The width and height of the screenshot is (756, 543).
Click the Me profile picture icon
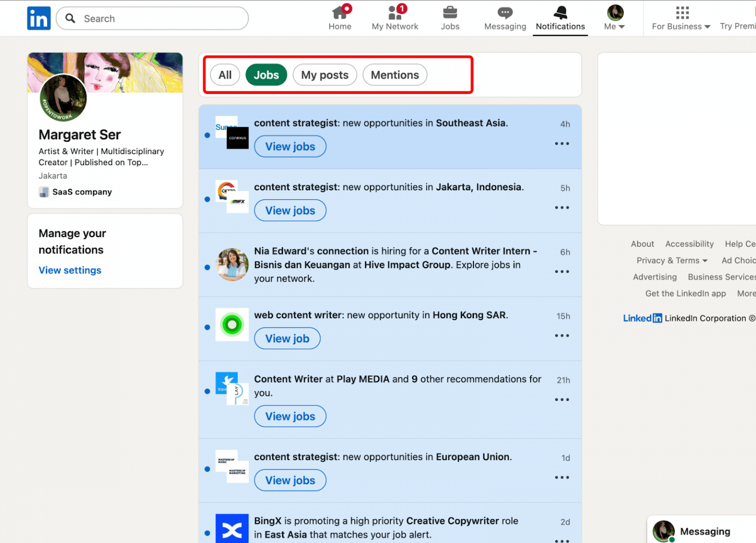[x=613, y=11]
